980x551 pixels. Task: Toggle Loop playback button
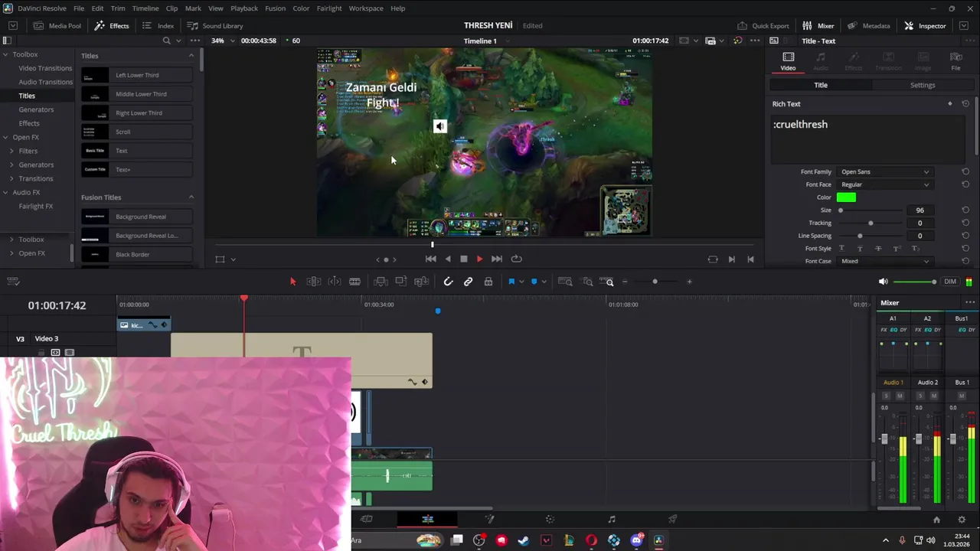coord(517,259)
